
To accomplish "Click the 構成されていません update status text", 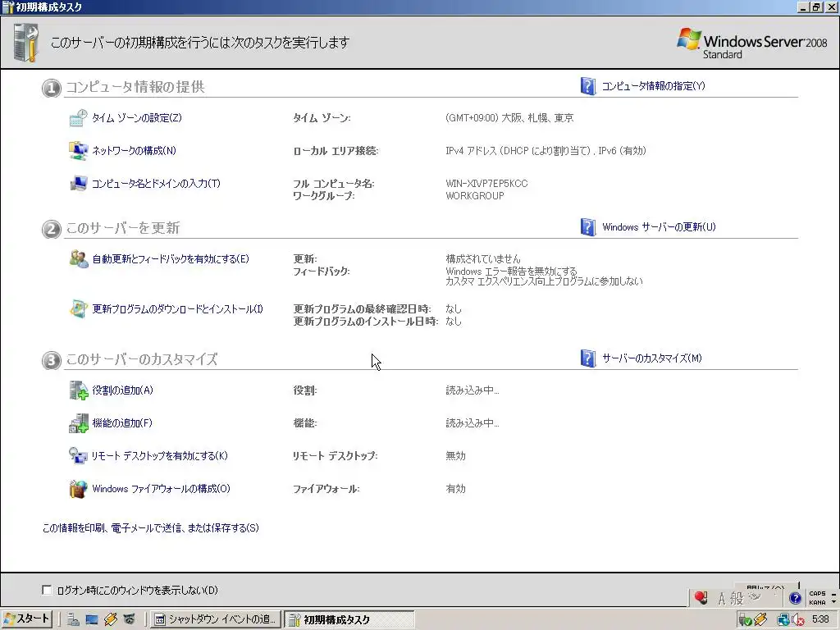I will click(x=482, y=259).
